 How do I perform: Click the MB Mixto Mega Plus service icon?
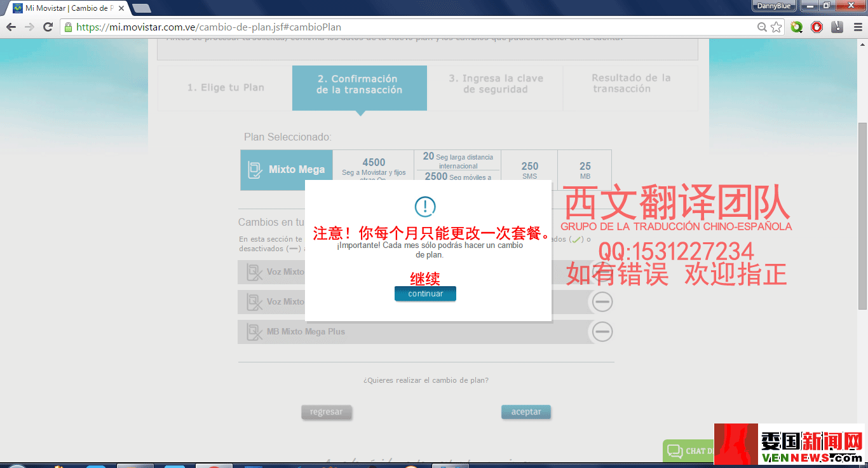click(255, 332)
